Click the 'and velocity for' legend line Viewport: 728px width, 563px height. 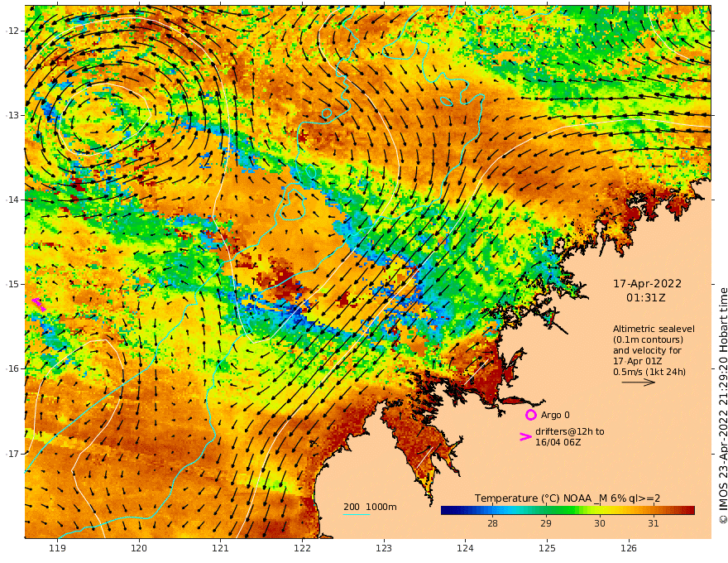647,350
